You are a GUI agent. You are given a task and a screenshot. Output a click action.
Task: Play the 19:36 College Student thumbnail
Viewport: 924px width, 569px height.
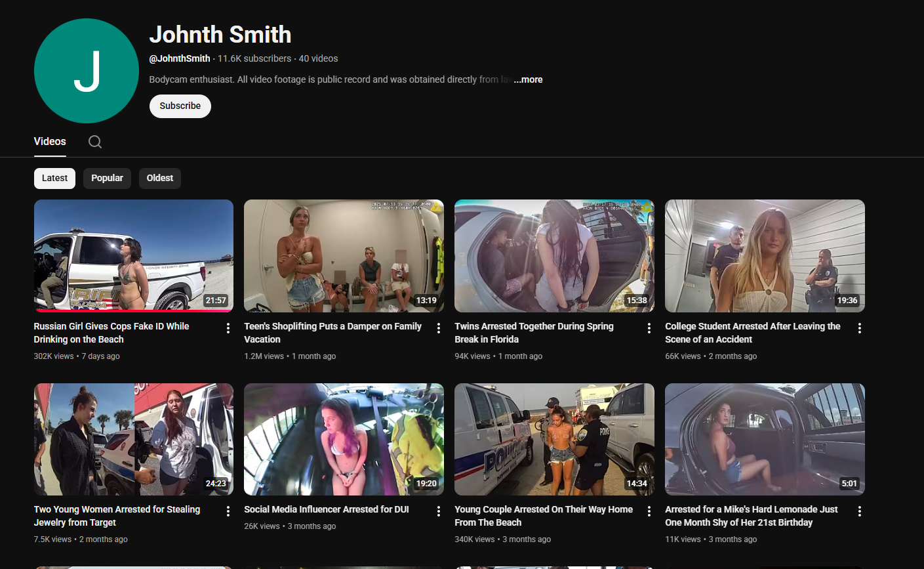[x=765, y=256]
